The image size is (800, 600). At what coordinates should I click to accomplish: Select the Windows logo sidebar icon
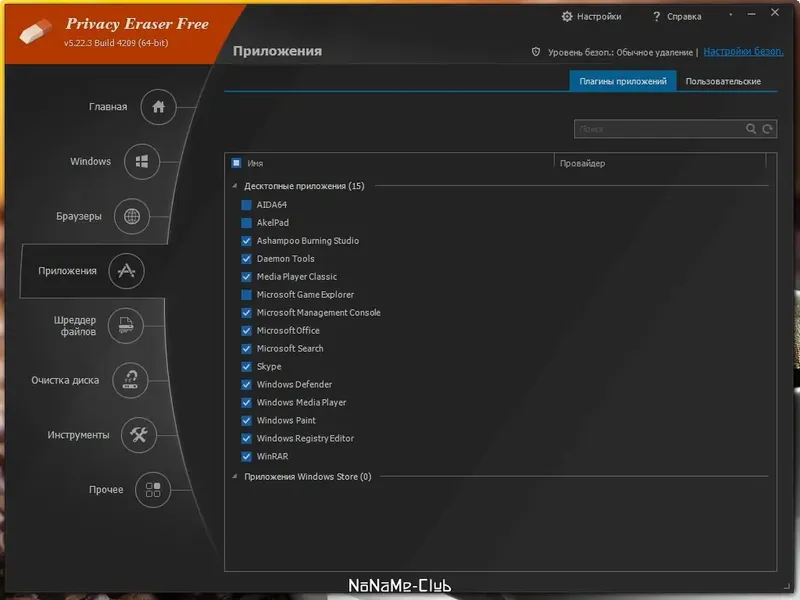142,162
